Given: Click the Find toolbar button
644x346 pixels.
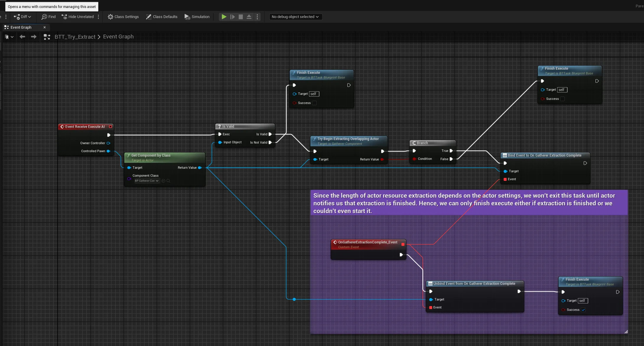Looking at the screenshot, I should pyautogui.click(x=48, y=17).
